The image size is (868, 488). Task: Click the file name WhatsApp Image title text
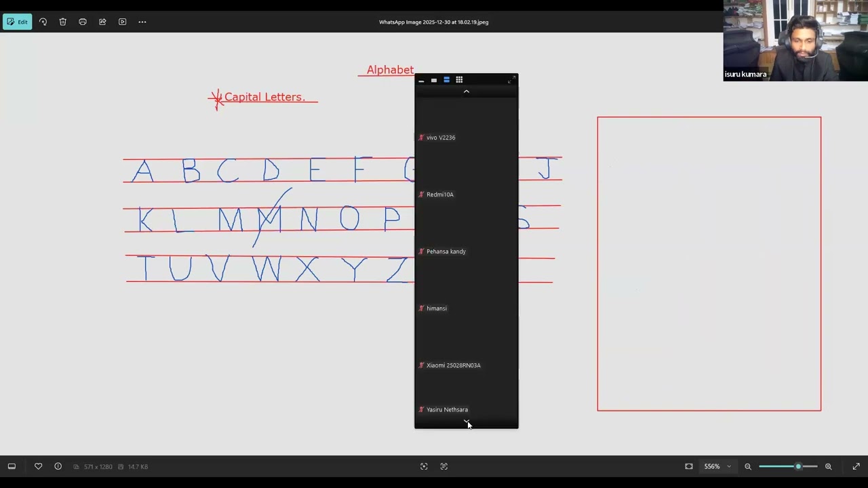tap(434, 22)
